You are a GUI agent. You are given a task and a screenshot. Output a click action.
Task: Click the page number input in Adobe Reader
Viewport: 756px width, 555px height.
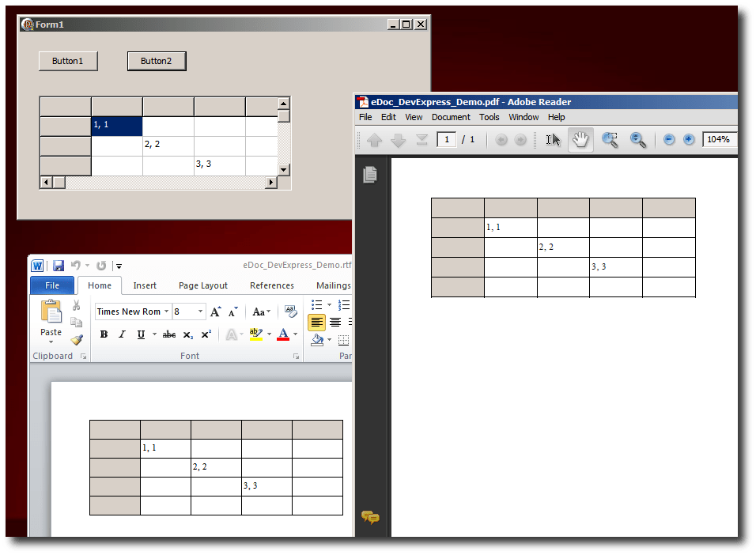click(446, 139)
